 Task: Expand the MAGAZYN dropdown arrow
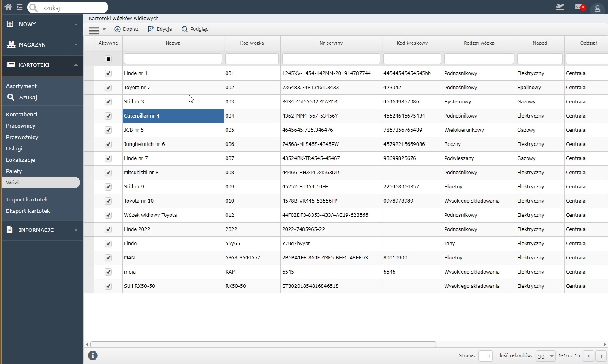click(x=76, y=45)
